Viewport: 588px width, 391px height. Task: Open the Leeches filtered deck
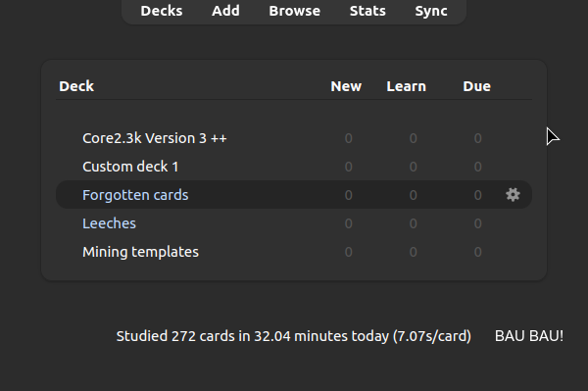[x=109, y=223]
